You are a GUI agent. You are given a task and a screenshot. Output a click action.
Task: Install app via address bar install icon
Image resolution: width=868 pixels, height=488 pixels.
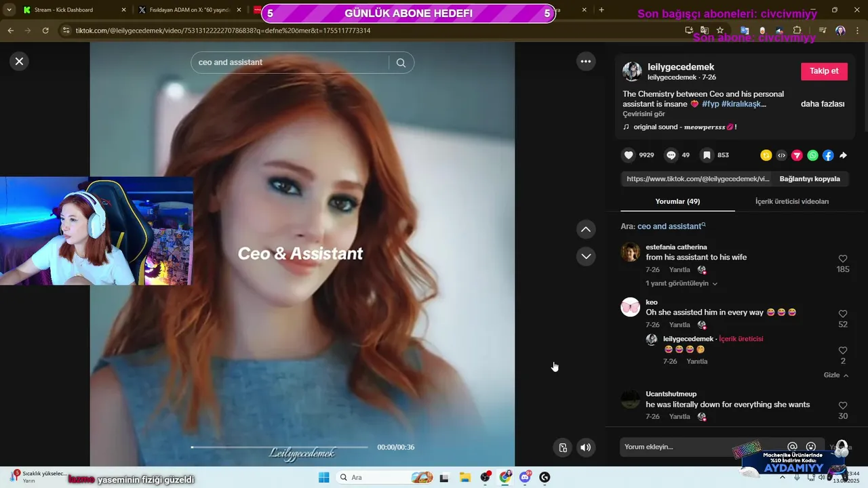689,30
